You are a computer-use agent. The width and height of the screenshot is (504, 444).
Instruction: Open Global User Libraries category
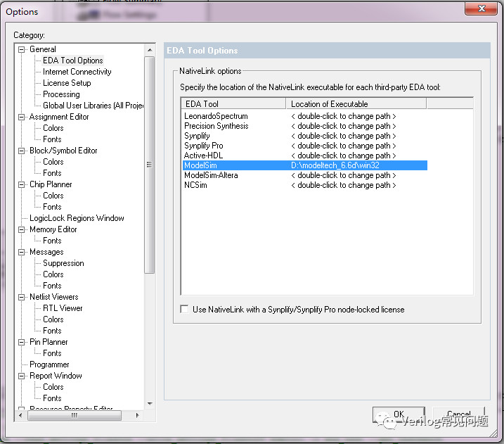[93, 106]
